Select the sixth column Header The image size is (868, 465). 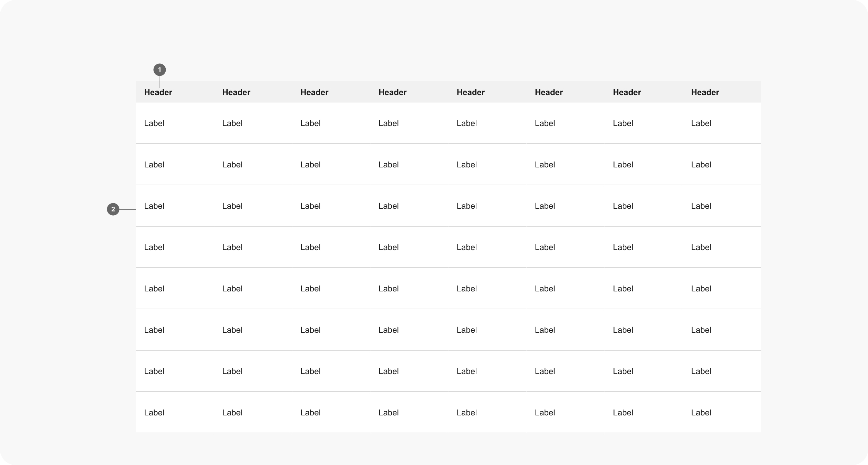[x=549, y=92]
